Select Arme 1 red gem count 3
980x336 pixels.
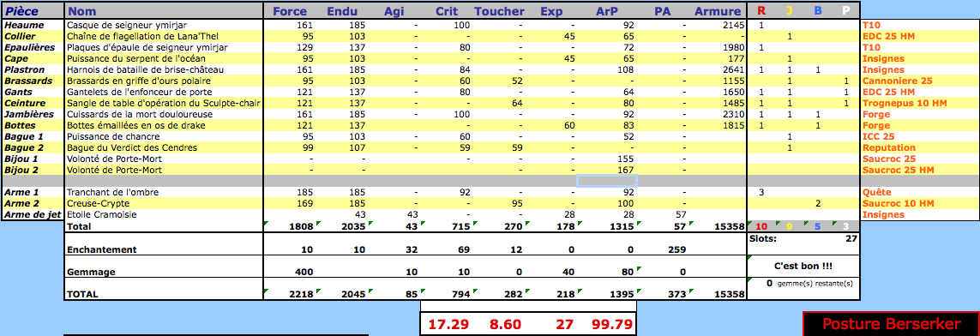point(761,192)
